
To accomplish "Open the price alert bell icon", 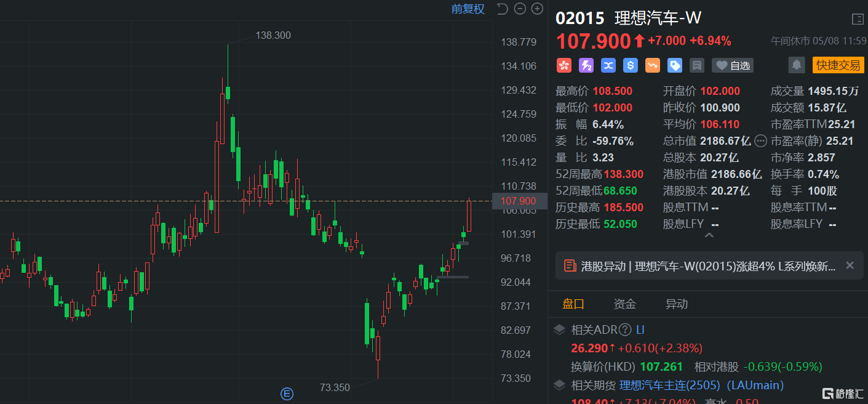I will [797, 65].
